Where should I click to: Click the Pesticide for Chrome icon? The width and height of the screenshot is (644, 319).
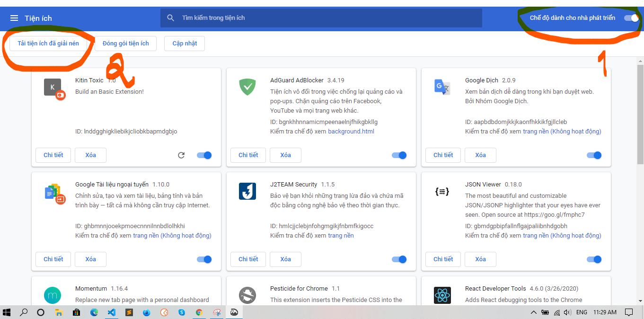click(x=247, y=295)
